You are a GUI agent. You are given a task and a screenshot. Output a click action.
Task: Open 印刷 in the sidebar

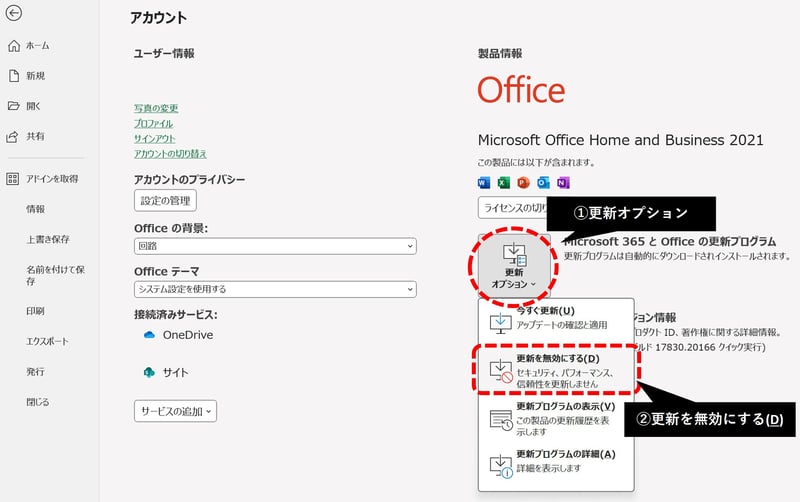36,311
